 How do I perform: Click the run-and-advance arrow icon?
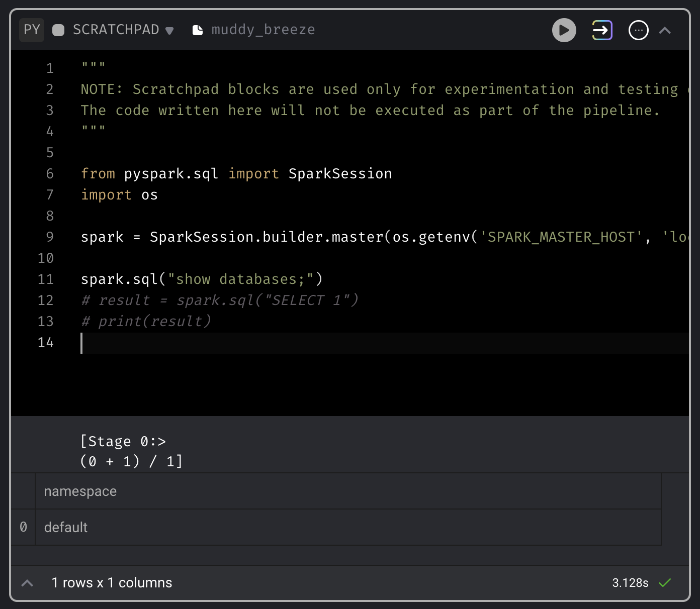tap(601, 30)
